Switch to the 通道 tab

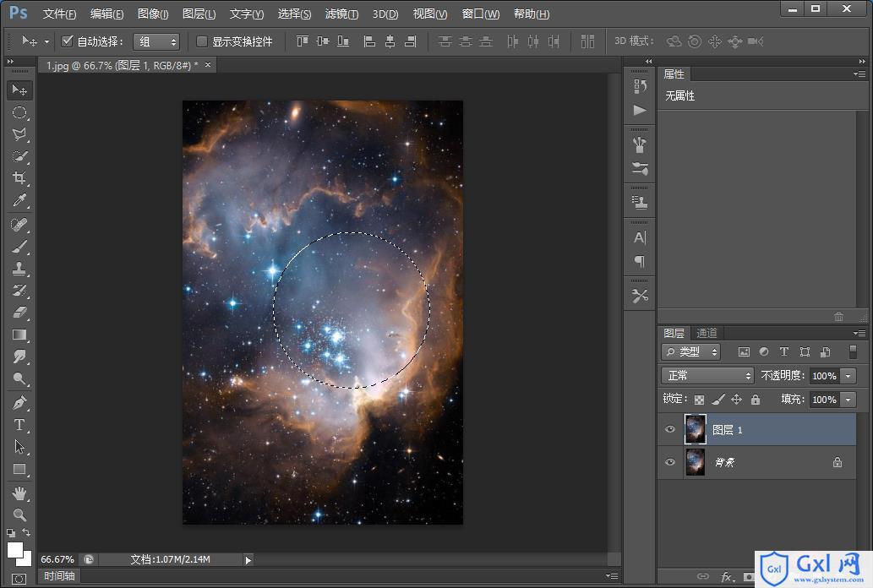click(707, 333)
